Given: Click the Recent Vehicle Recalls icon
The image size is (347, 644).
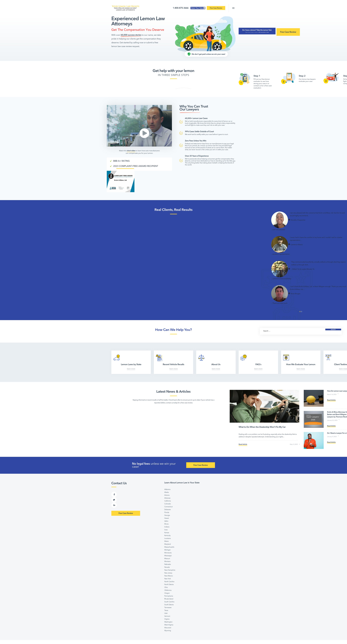Looking at the screenshot, I should click(159, 358).
